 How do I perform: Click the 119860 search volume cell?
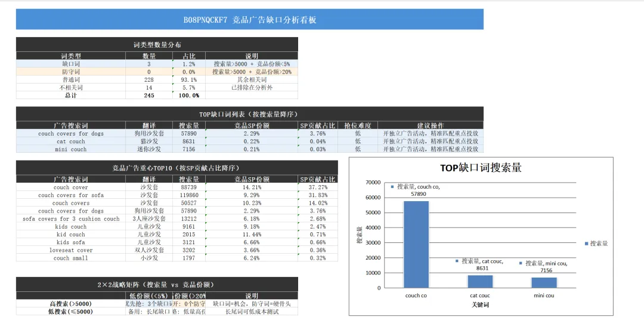pos(189,195)
